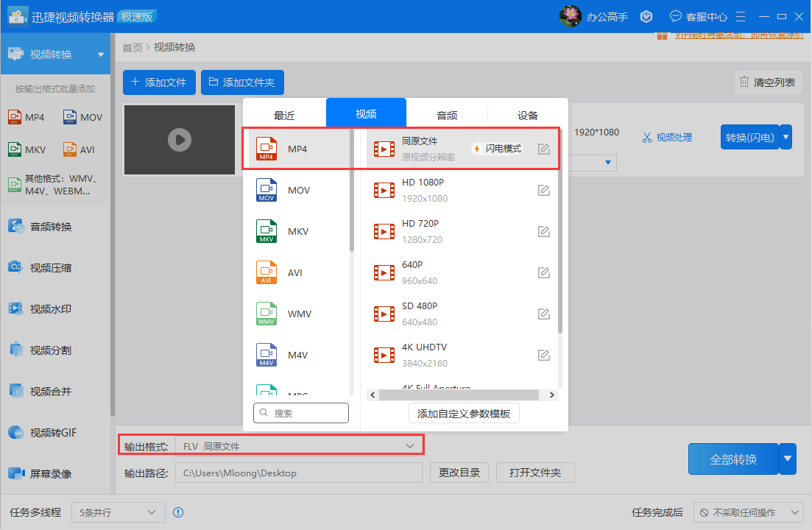The image size is (812, 530).
Task: Switch to the audio (音频) tab
Action: pos(447,115)
